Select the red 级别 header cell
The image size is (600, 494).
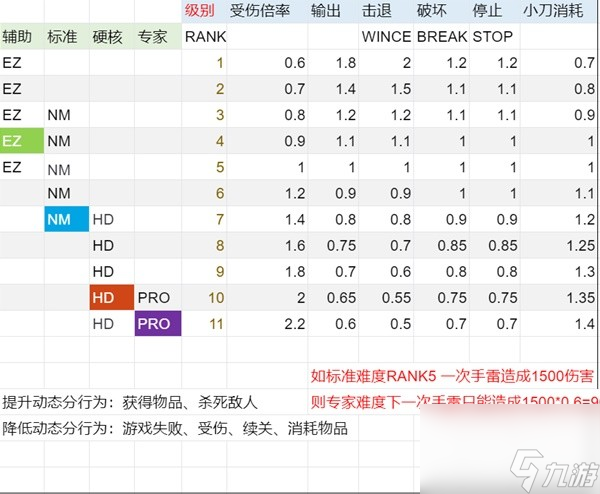tap(204, 11)
